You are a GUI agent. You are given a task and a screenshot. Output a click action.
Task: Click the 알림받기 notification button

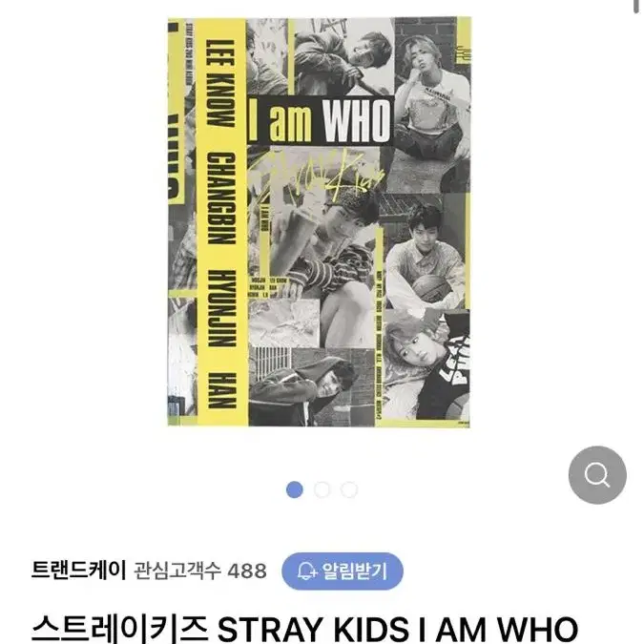[343, 571]
